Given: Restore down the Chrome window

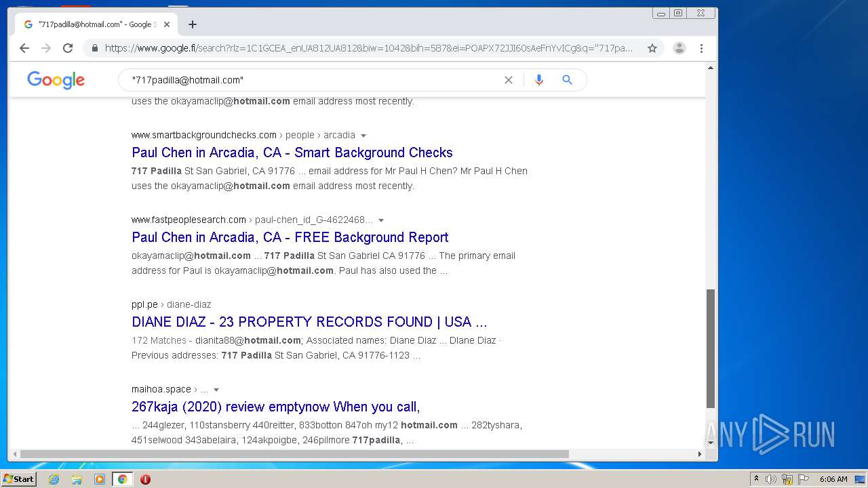Looking at the screenshot, I should 678,13.
